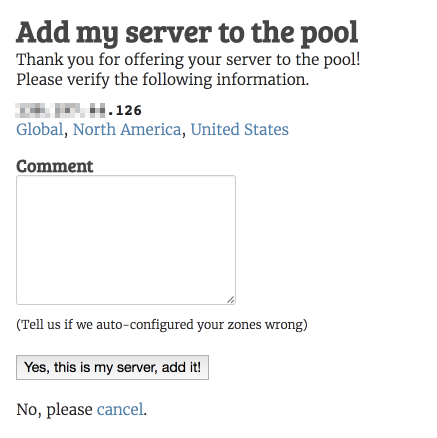Click "Please verify the following information" text
The height and width of the screenshot is (438, 437).
pos(163,80)
